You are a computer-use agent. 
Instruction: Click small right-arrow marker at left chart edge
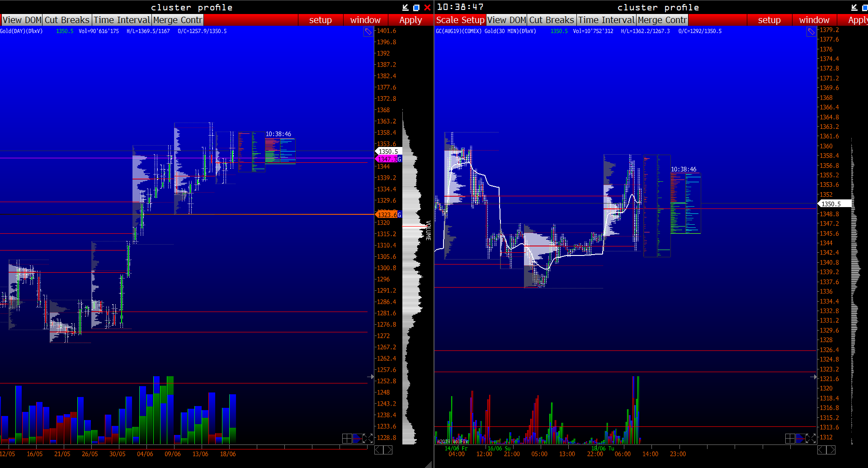[x=371, y=376]
